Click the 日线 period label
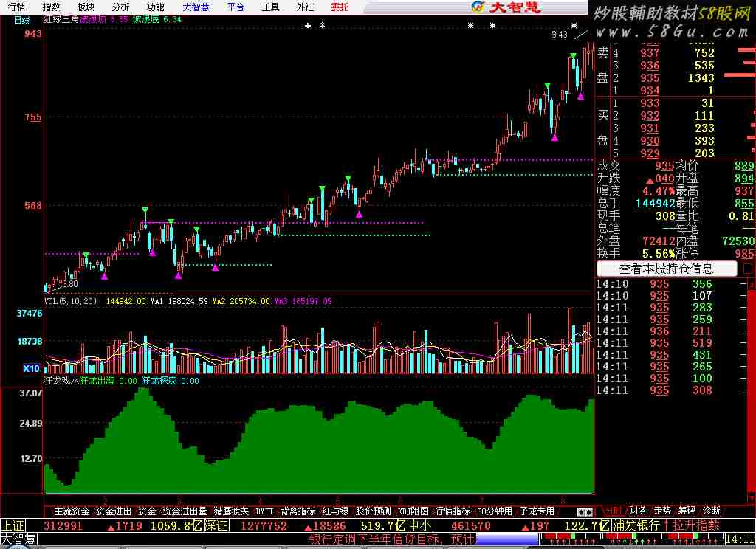The height and width of the screenshot is (549, 756). pyautogui.click(x=22, y=20)
